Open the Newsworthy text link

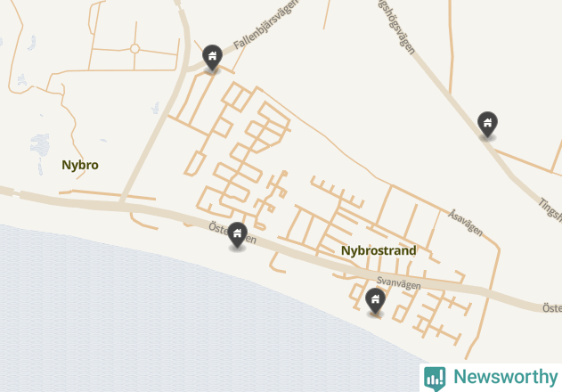pyautogui.click(x=505, y=377)
